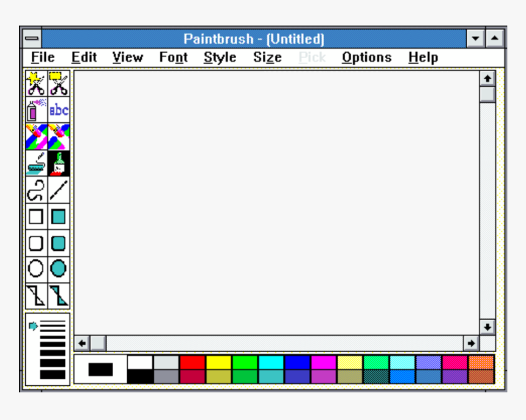Select the Filled Circle/Ellipse tool

pos(59,269)
